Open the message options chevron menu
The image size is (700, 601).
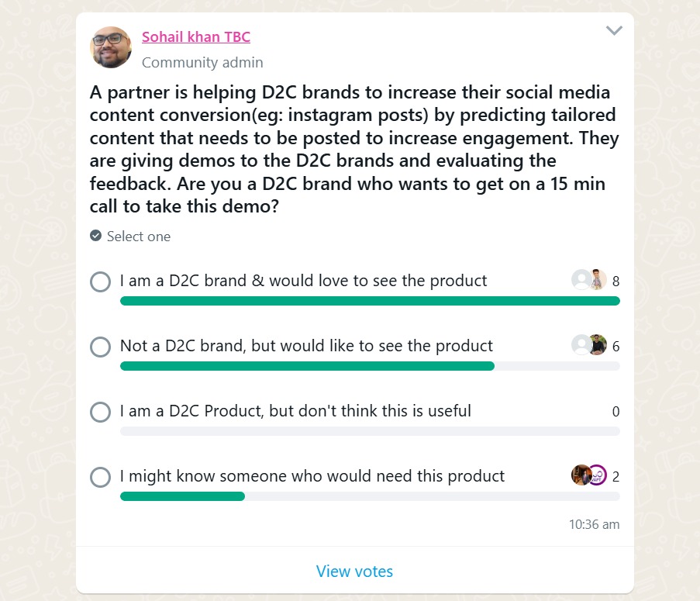(x=614, y=31)
